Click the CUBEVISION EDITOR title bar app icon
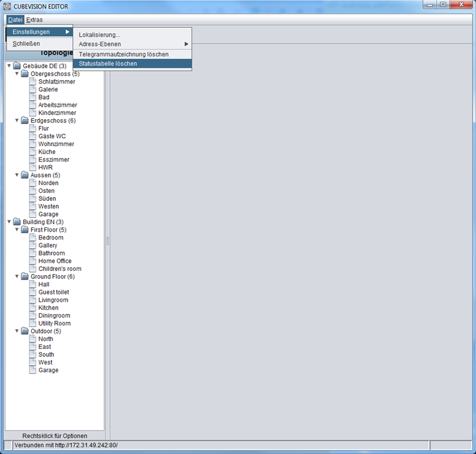 point(7,6)
